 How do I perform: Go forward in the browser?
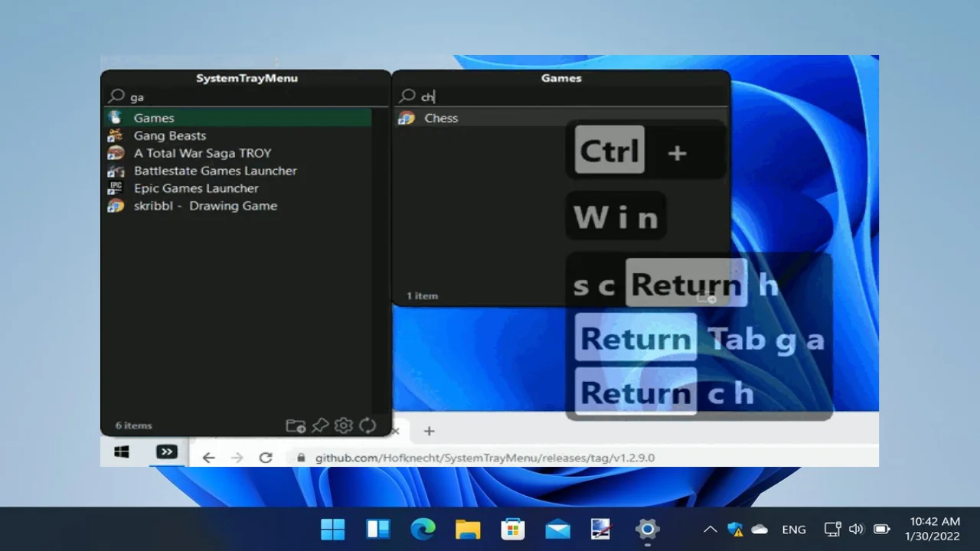point(237,458)
